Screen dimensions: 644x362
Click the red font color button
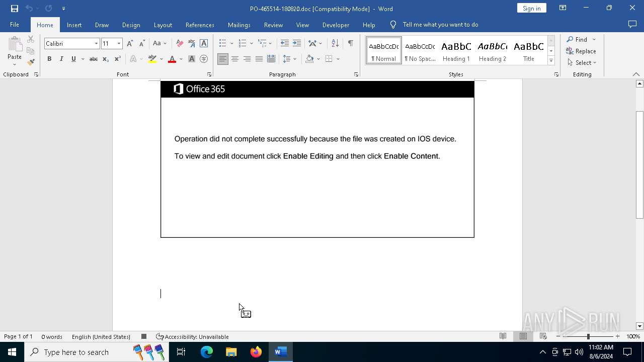(172, 59)
